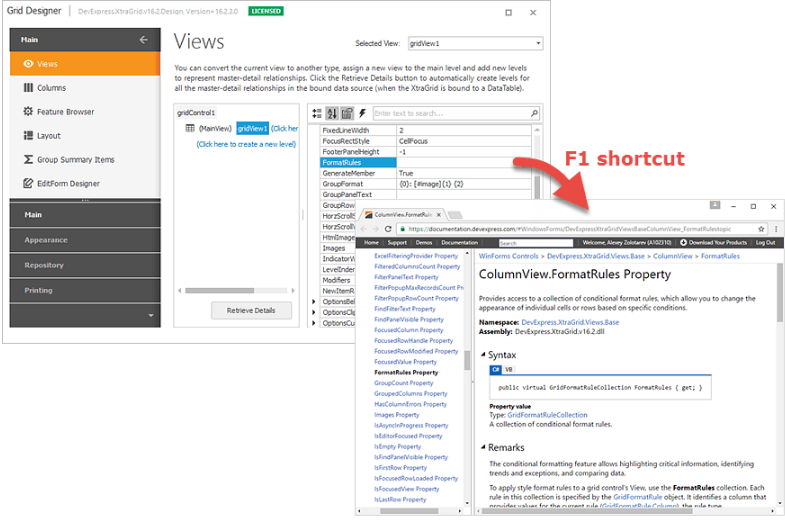
Task: Select the GroupFormat property row
Action: pos(425,184)
